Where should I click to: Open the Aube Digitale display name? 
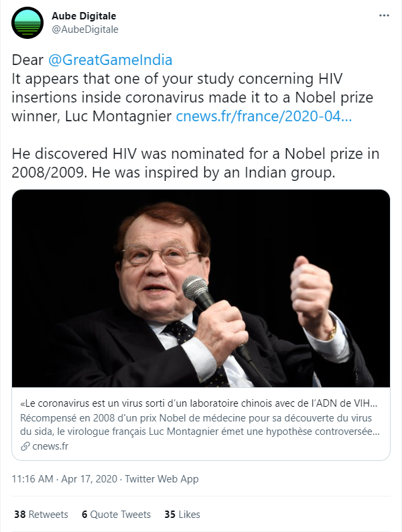84,16
